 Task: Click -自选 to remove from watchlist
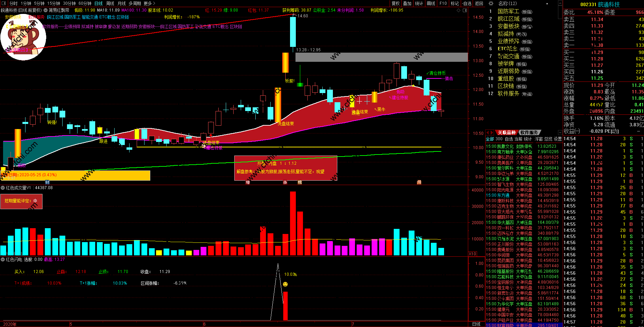tap(467, 3)
